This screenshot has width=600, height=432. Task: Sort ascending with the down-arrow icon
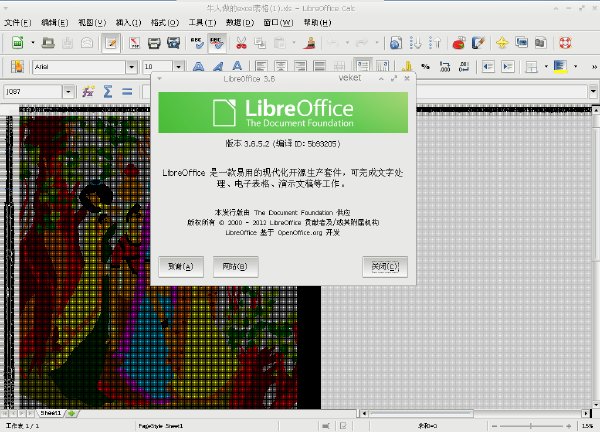(x=415, y=42)
